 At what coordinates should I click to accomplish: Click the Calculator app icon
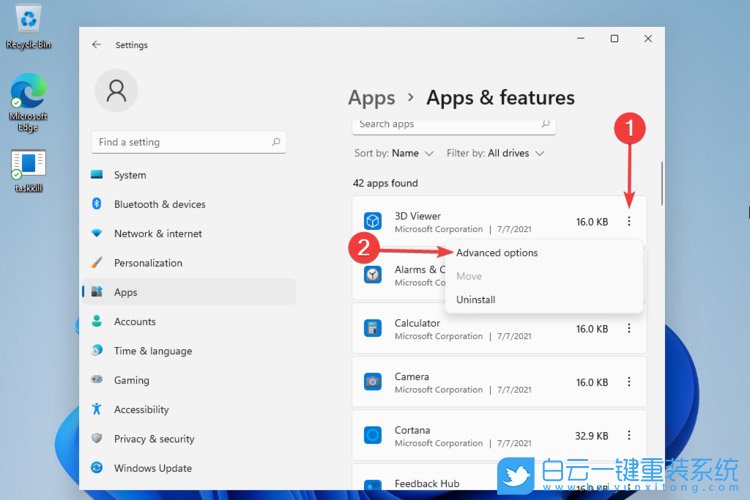(373, 328)
